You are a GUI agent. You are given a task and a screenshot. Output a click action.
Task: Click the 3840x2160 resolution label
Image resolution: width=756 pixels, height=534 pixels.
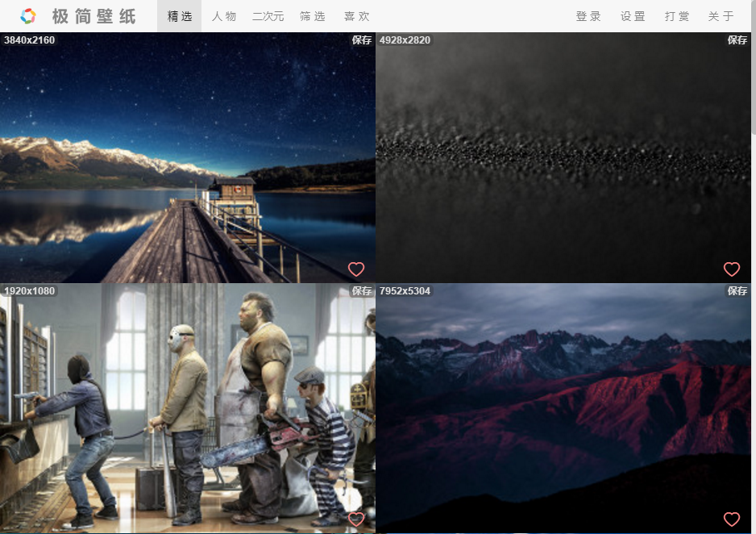[29, 40]
